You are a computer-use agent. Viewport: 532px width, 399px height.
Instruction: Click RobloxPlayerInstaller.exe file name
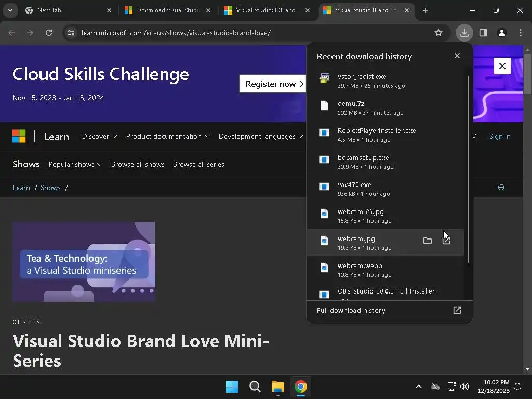[377, 130]
